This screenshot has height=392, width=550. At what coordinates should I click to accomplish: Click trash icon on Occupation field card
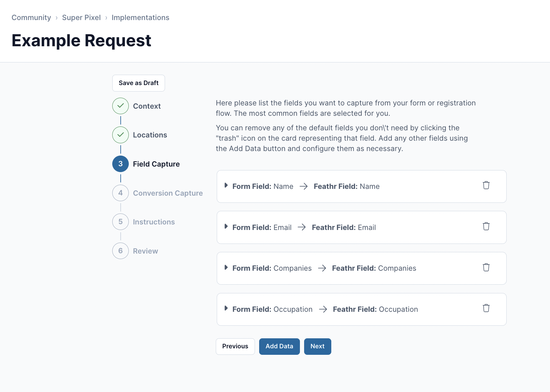(486, 308)
